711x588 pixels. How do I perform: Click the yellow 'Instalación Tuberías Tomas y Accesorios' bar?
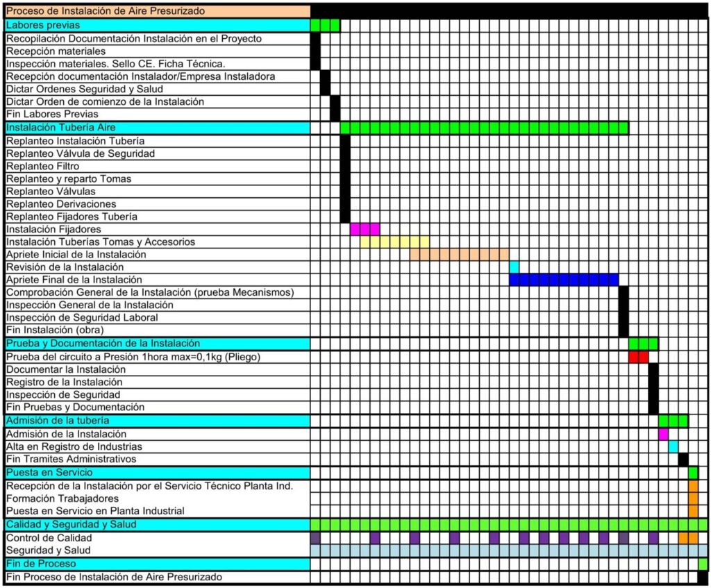tap(395, 242)
